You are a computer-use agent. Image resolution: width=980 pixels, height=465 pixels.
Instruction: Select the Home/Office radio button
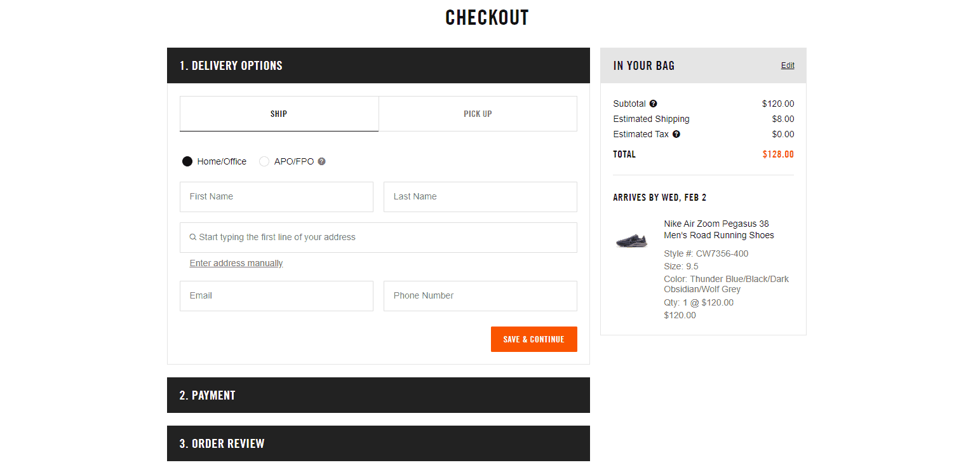pyautogui.click(x=187, y=161)
